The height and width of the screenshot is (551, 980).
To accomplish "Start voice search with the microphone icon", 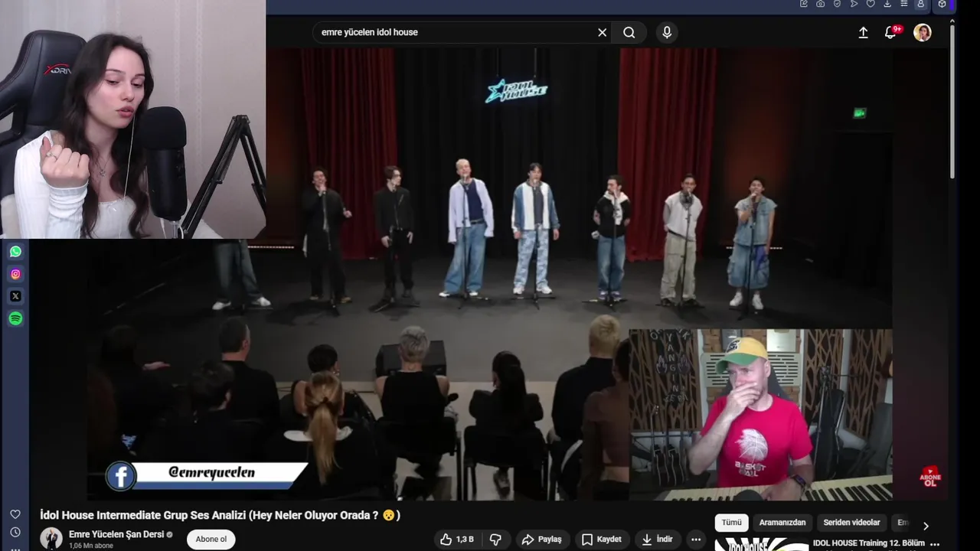I will point(667,32).
